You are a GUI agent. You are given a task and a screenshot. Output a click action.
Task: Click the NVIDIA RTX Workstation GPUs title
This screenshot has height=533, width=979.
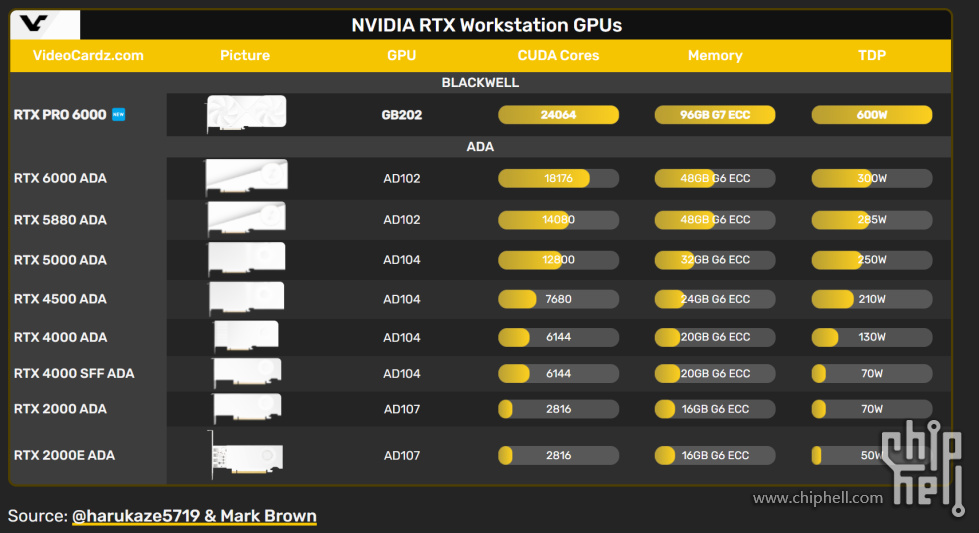[486, 25]
